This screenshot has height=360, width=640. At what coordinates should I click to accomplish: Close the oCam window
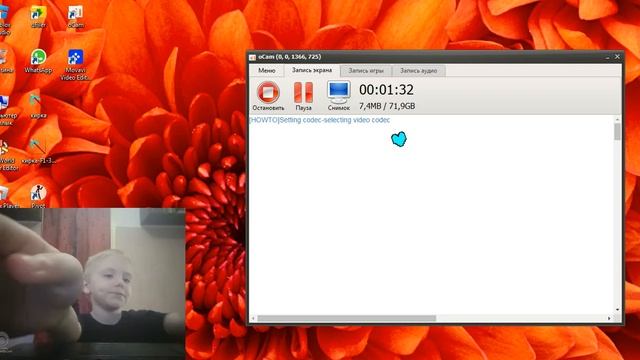(x=617, y=57)
